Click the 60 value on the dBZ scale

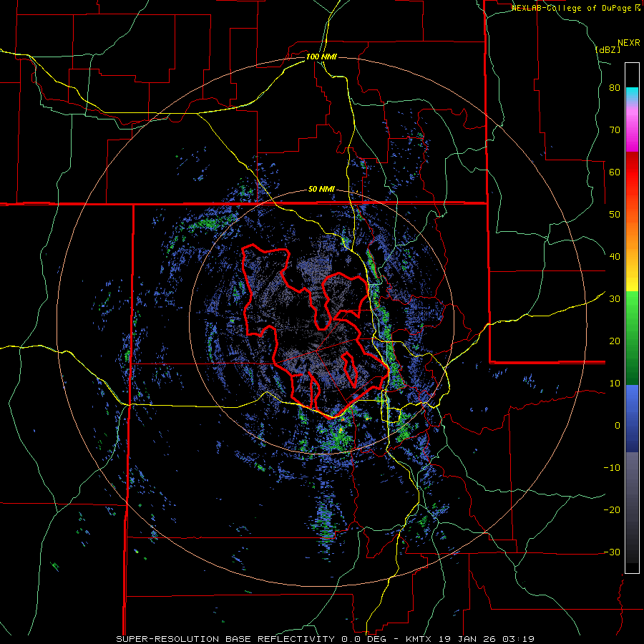[x=615, y=172]
